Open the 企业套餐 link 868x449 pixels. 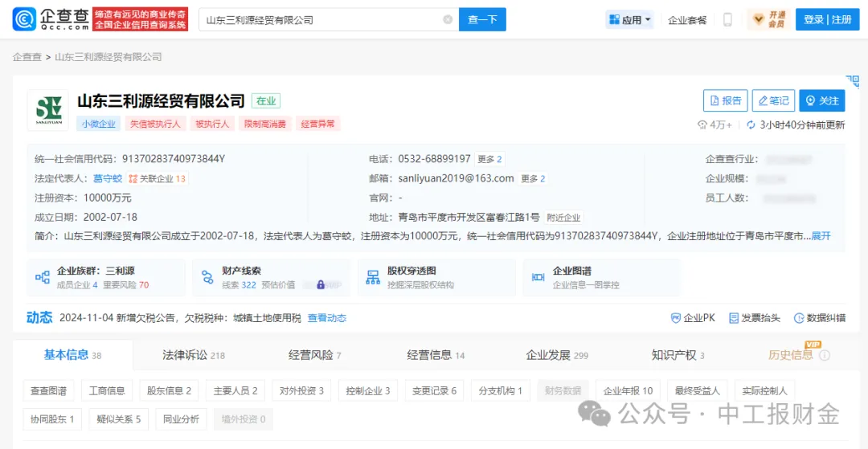(x=687, y=20)
